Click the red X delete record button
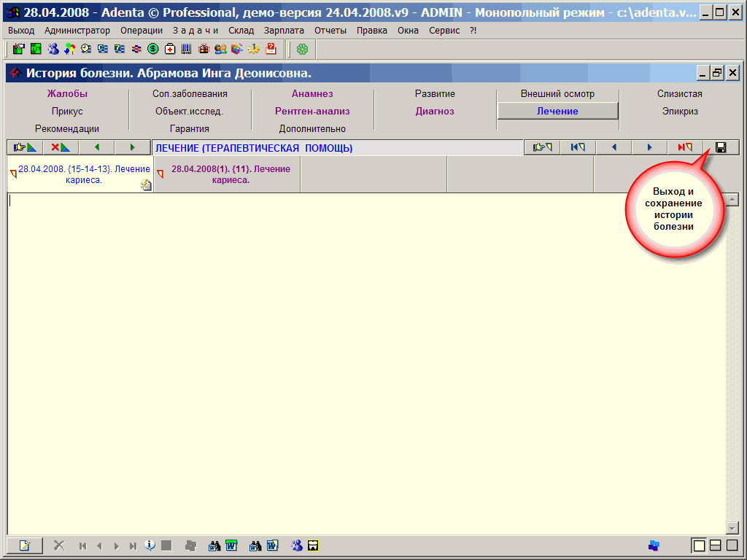The width and height of the screenshot is (747, 560). click(61, 147)
